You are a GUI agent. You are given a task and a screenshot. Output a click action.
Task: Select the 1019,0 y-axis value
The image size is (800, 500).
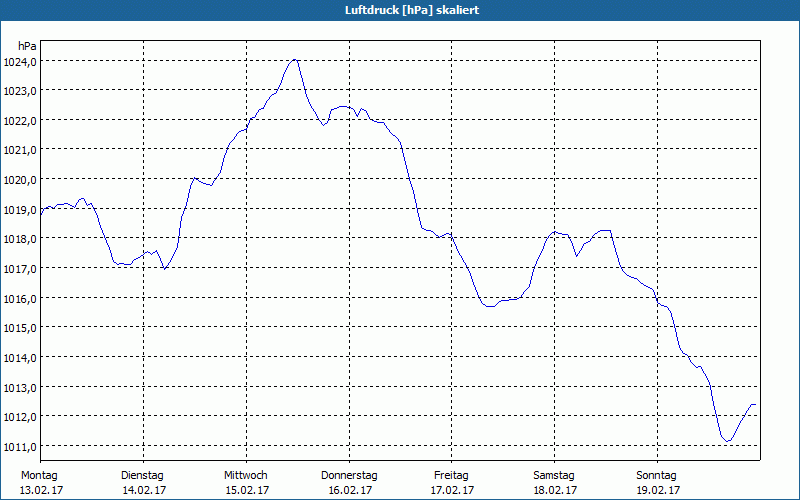click(20, 210)
